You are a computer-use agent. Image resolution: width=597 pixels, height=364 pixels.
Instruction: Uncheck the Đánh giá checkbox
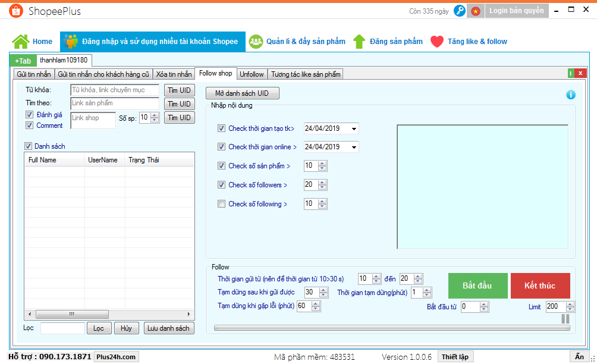tap(29, 115)
